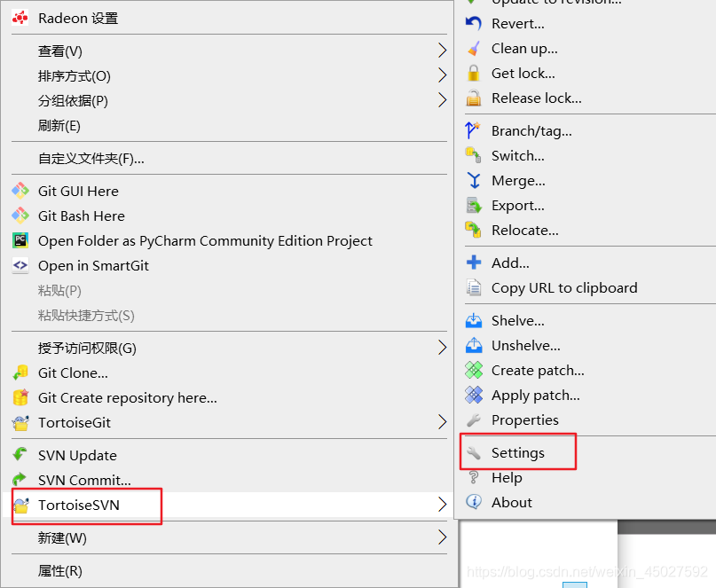Choose the Release lock... label
716x588 pixels.
coord(537,98)
